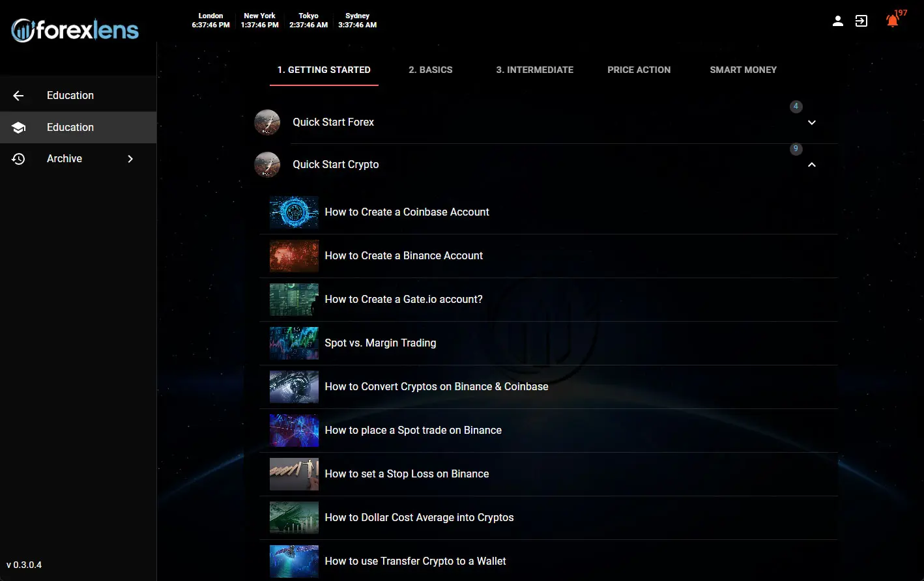This screenshot has width=924, height=581.
Task: Go to the 3. Intermediate tab
Action: 534,70
